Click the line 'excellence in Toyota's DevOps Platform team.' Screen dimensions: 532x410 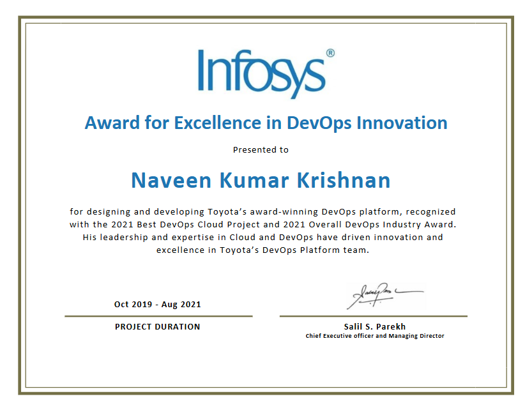pyautogui.click(x=262, y=250)
